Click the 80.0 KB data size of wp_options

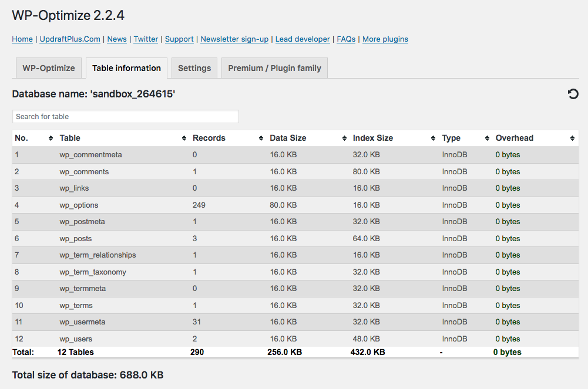coord(283,205)
